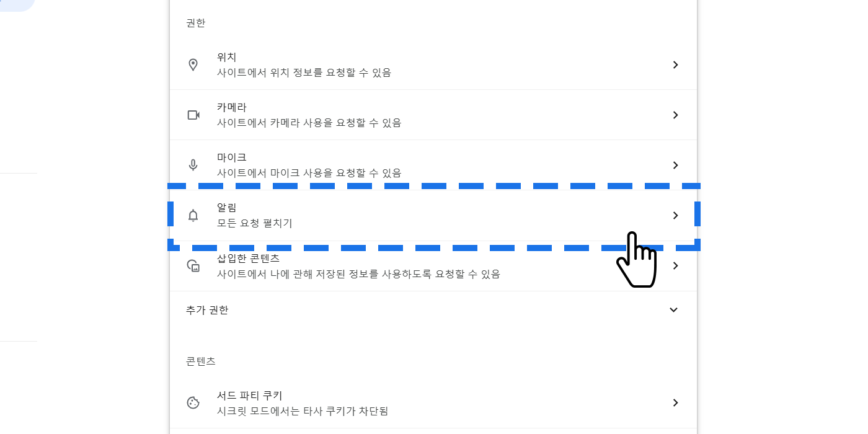Click the 삽입한 콘텐츠 description text
This screenshot has width=868, height=434.
pos(358,274)
